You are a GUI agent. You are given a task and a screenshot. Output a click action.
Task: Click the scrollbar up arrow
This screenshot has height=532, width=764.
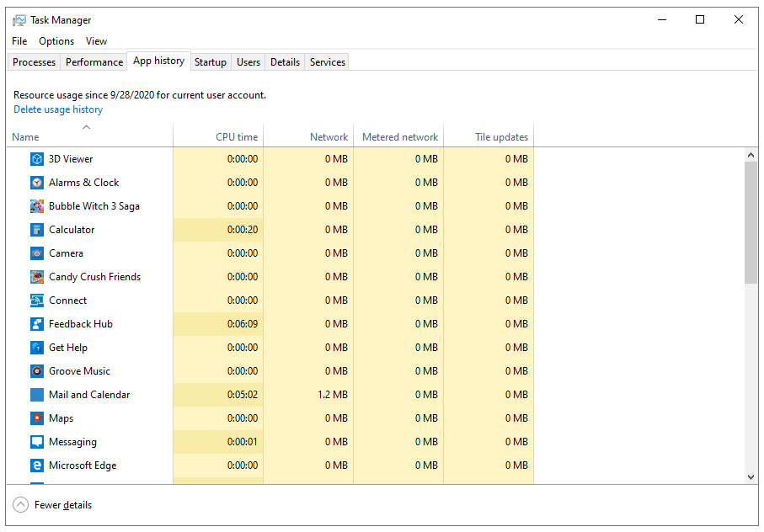(751, 155)
